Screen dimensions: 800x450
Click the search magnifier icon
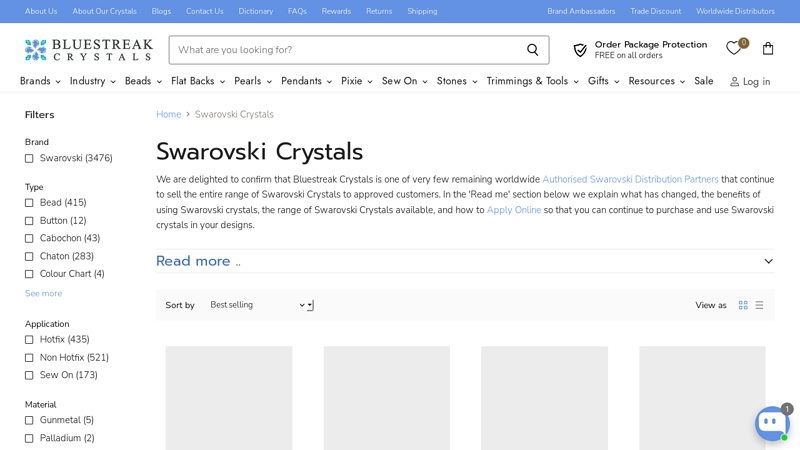coord(532,49)
